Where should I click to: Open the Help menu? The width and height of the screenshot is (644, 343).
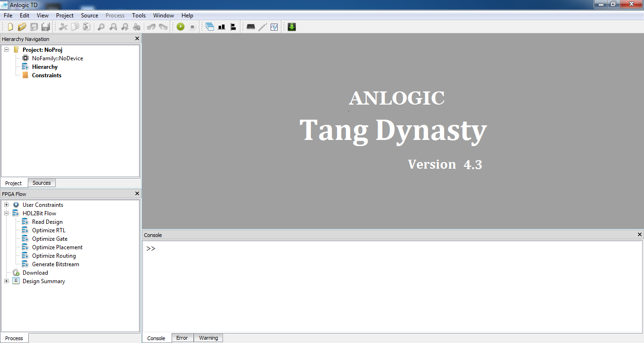point(187,16)
